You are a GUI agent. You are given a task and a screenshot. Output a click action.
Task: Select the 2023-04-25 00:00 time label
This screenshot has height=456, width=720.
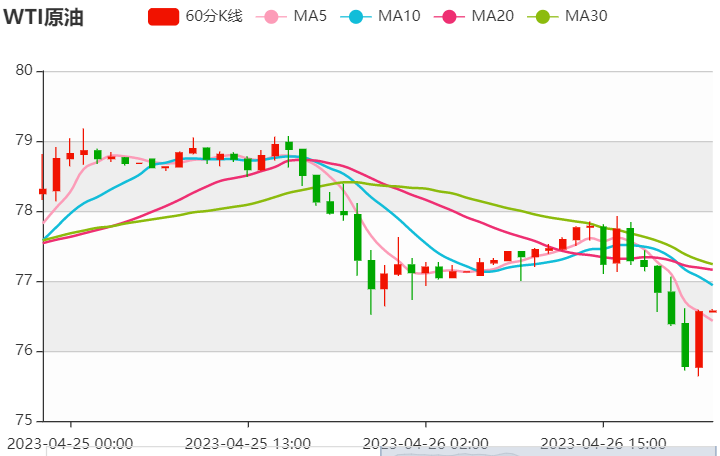coord(70,442)
